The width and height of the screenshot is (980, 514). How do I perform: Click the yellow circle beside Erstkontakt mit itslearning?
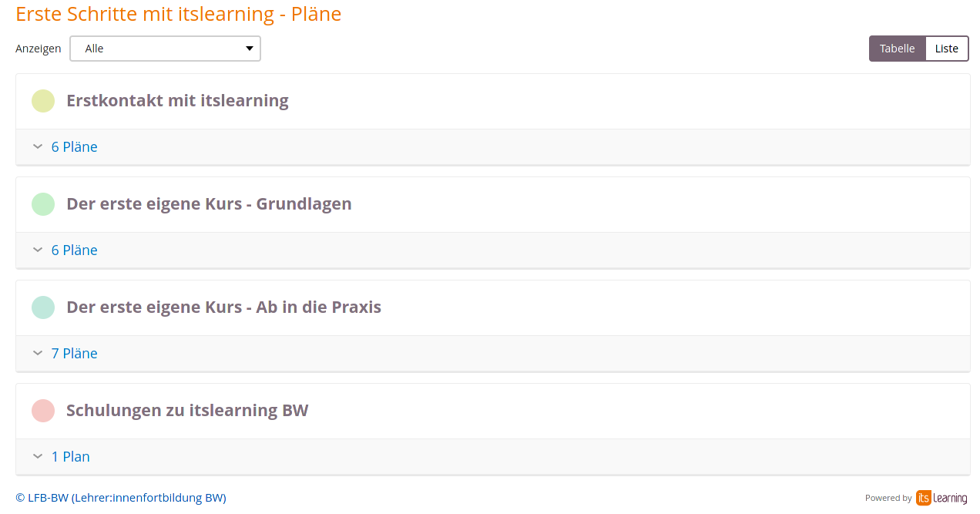coord(43,101)
